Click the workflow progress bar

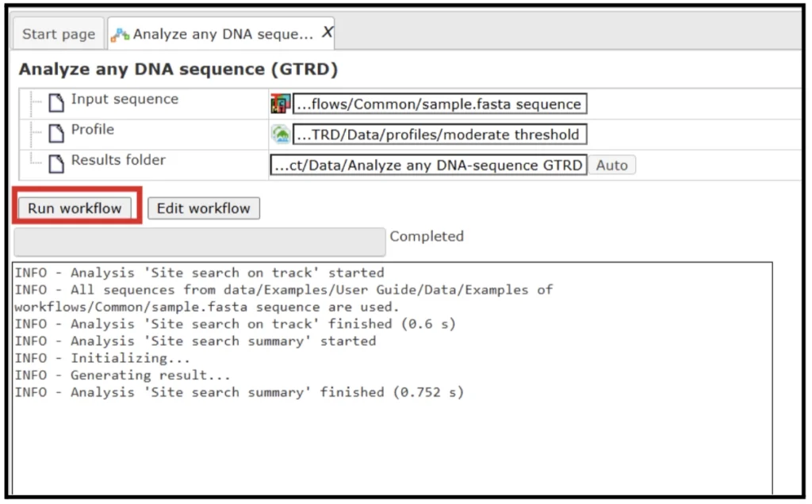[x=200, y=242]
